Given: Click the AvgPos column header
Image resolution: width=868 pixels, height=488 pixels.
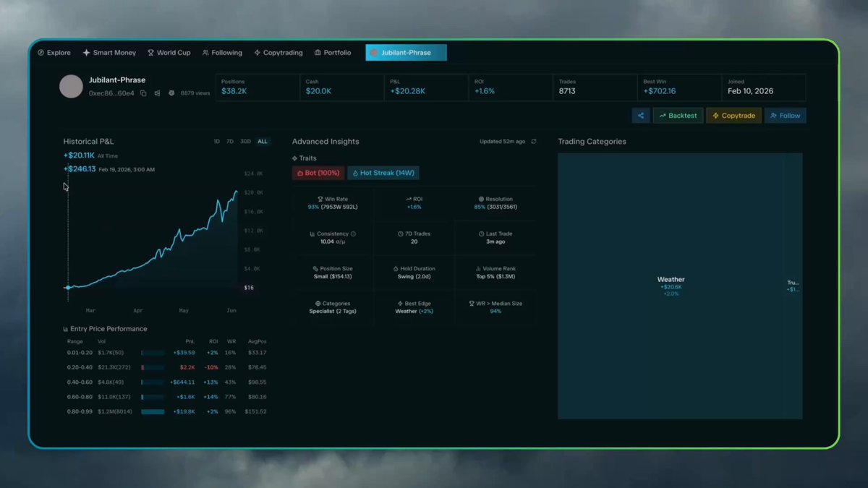Looking at the screenshot, I should [258, 341].
